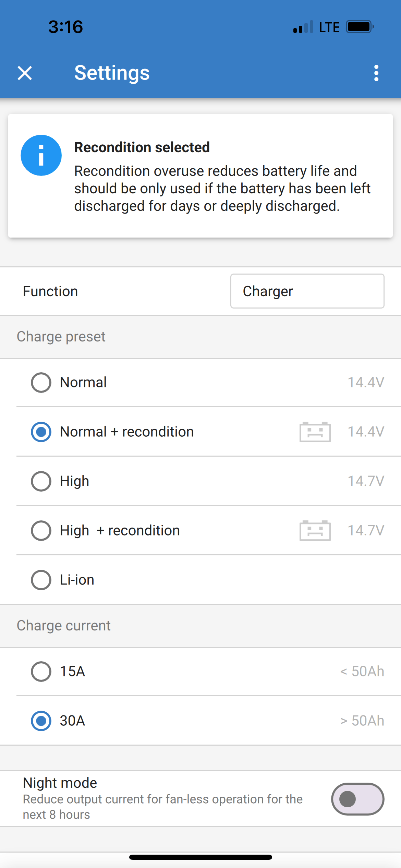
Task: Open the Function dropdown showing Charger
Action: [307, 291]
